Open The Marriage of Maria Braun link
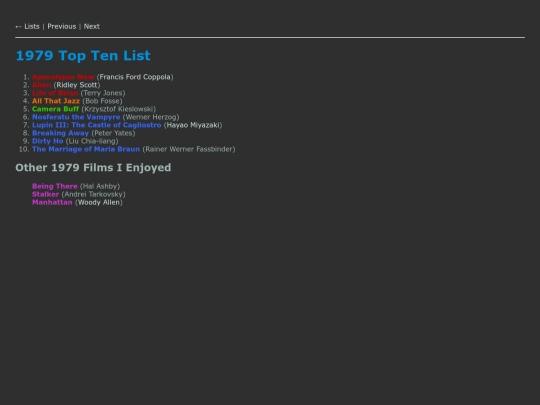This screenshot has height=405, width=540. click(86, 149)
